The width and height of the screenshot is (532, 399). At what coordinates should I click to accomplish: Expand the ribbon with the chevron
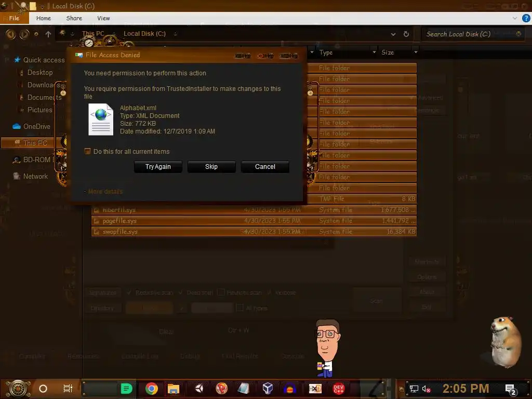[515, 18]
